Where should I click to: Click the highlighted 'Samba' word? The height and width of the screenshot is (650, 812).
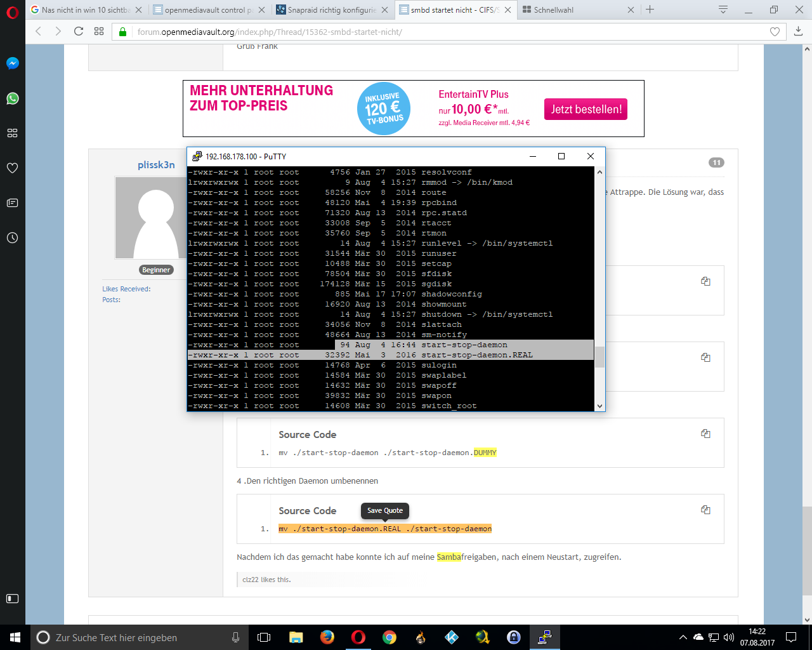pos(449,557)
